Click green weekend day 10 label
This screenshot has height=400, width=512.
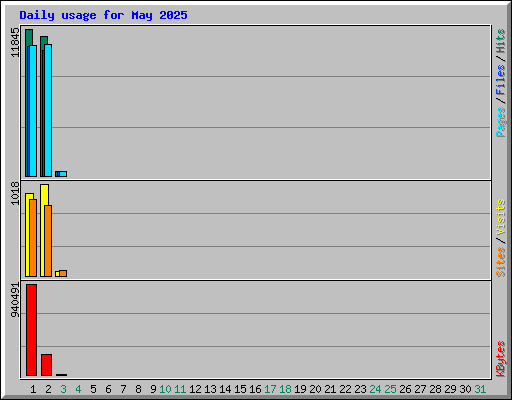point(165,389)
